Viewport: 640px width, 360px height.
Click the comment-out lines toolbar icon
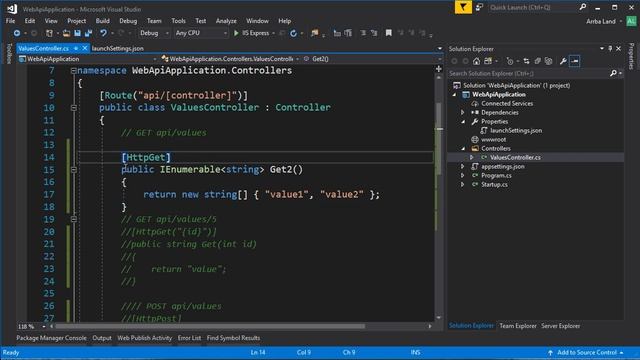point(363,33)
